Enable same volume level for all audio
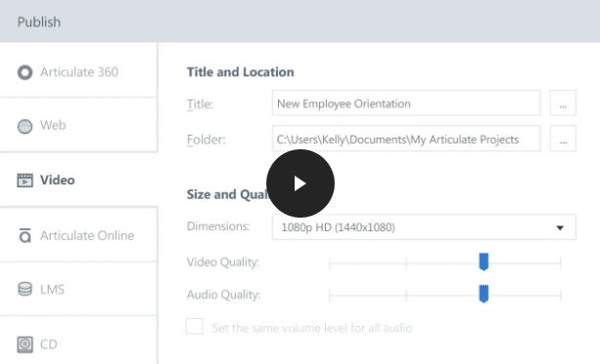This screenshot has width=600, height=364. [x=194, y=327]
